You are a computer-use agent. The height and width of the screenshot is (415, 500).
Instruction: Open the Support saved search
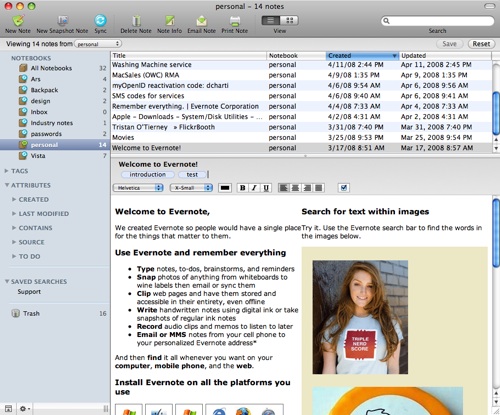[29, 291]
